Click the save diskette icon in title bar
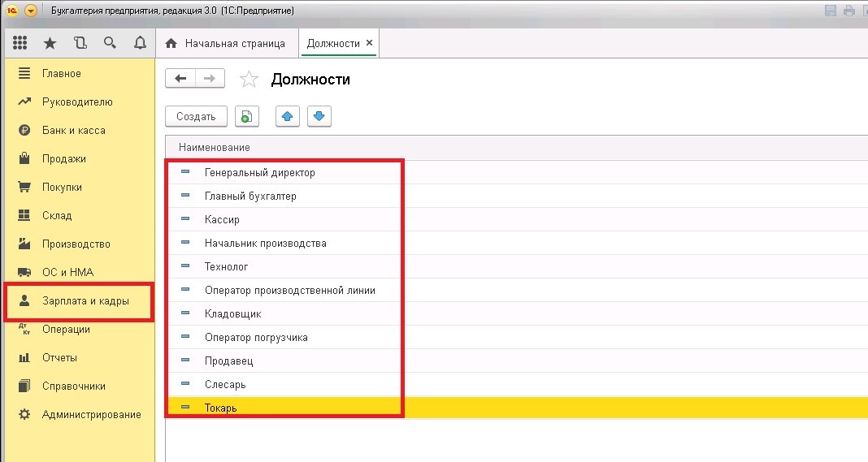 tap(831, 11)
